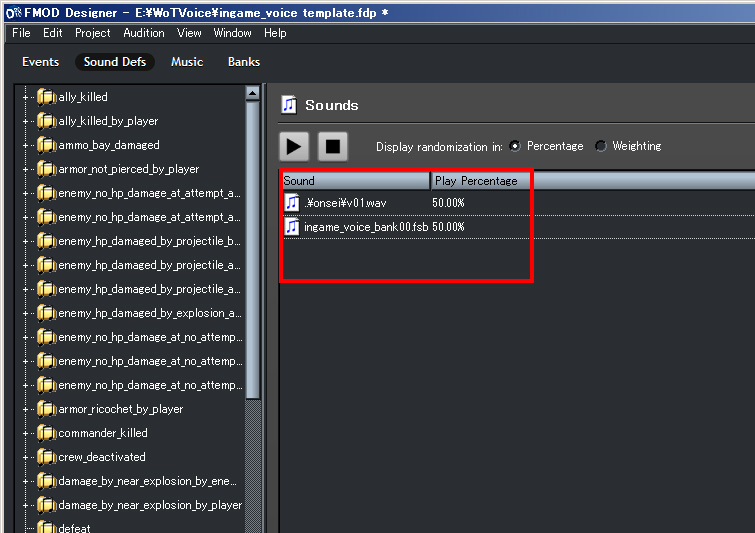
Task: Click the music note icon beside v01.wav
Action: coord(292,203)
